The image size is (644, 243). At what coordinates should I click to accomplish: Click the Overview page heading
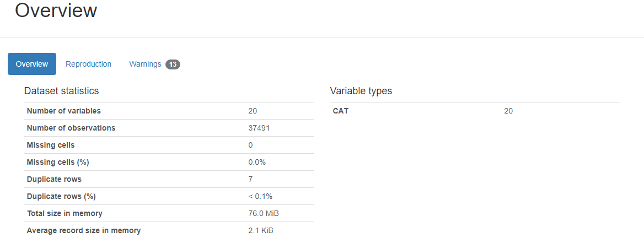tap(56, 10)
